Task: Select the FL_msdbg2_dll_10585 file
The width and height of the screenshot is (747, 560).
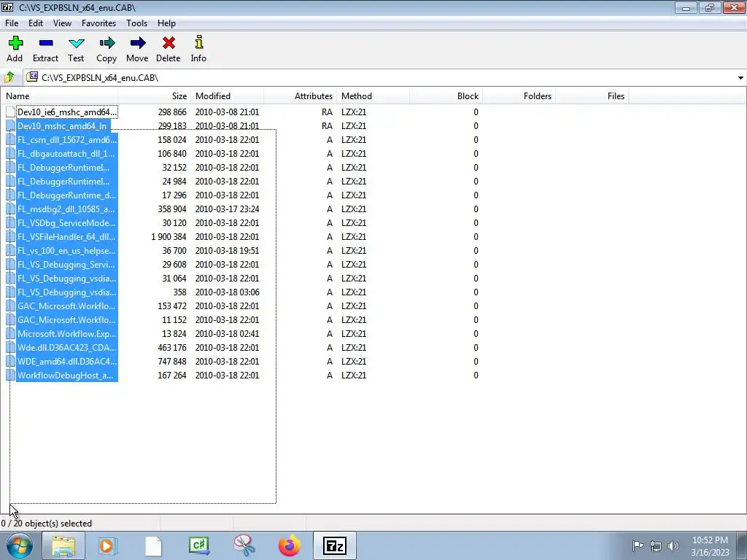Action: coord(66,209)
